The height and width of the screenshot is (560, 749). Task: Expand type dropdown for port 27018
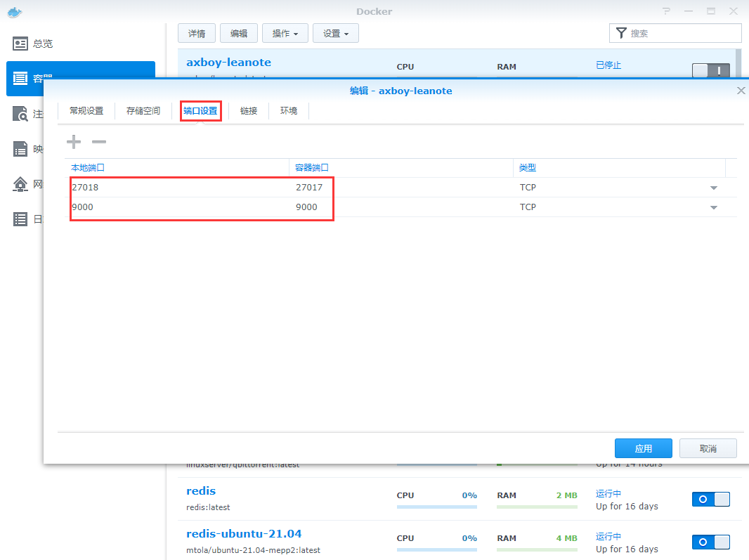[713, 188]
